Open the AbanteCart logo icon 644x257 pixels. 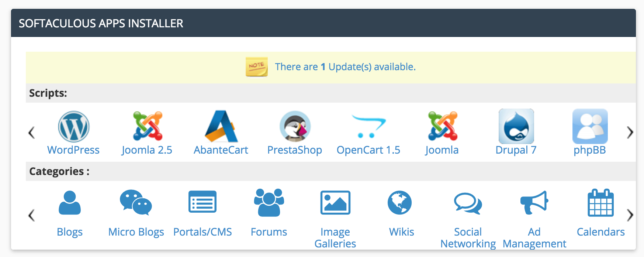(221, 126)
